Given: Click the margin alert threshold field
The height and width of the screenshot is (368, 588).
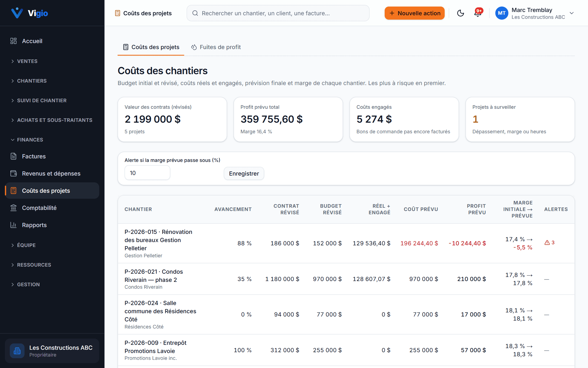Looking at the screenshot, I should click(147, 173).
